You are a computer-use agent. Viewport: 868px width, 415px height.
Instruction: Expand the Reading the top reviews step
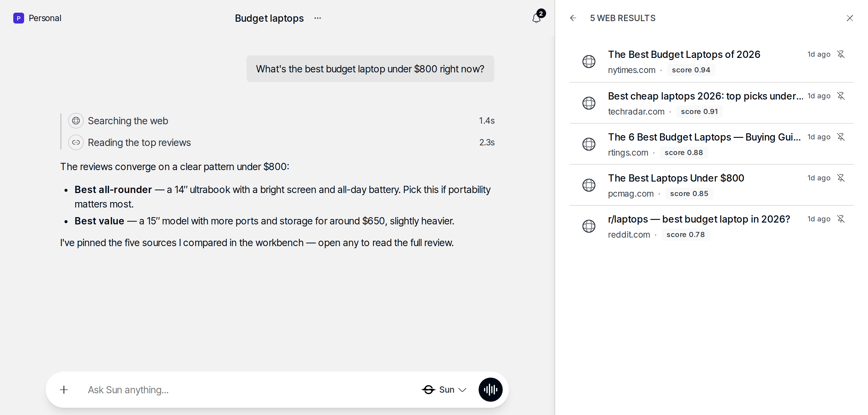pos(281,142)
